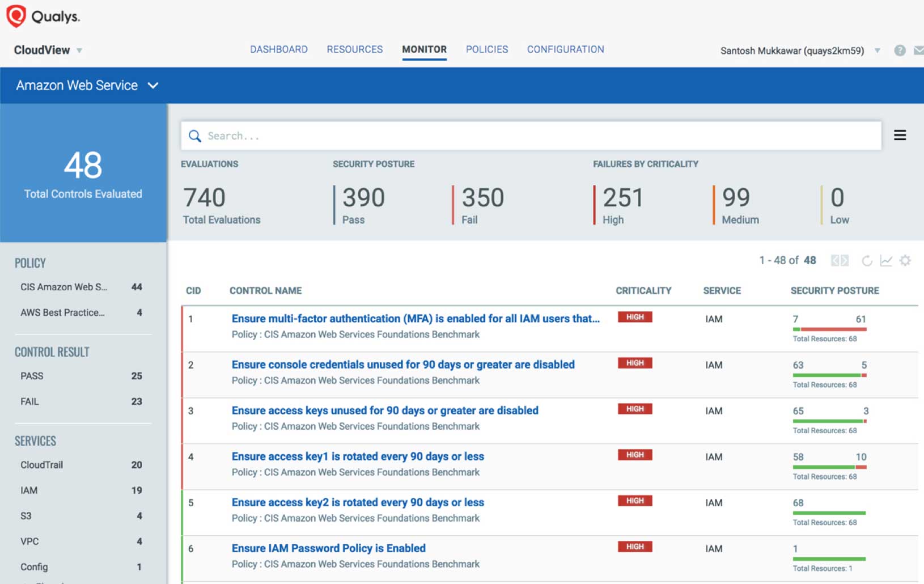Screen dimensions: 924x584
Task: Click the mail envelope icon top right
Action: [919, 50]
